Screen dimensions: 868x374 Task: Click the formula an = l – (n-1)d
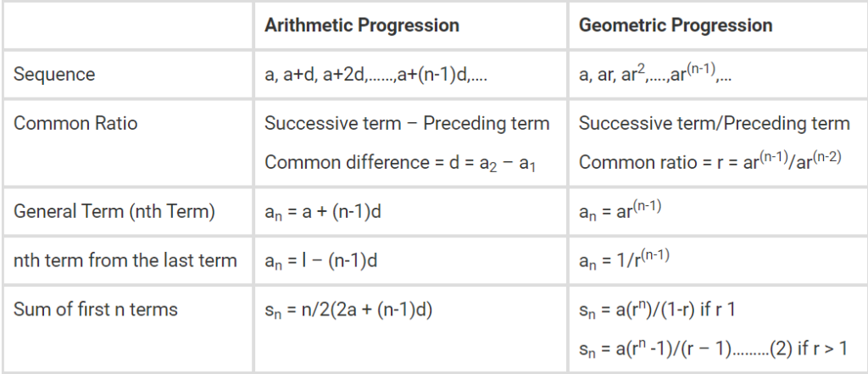(321, 260)
